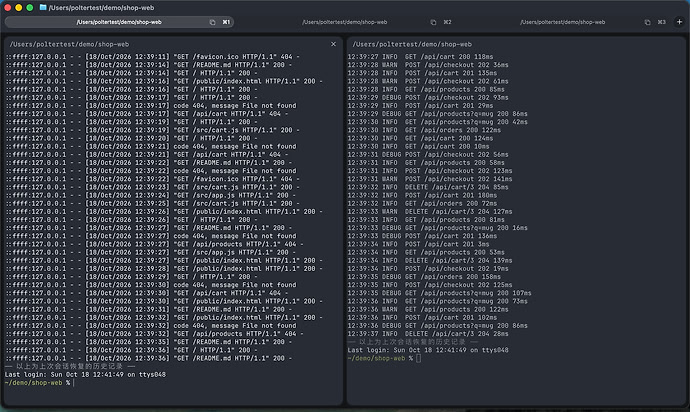Viewport: 690px width, 412px height.
Task: Click the 12:39:19 'GET /src/cart.js' log line
Action: point(152,130)
